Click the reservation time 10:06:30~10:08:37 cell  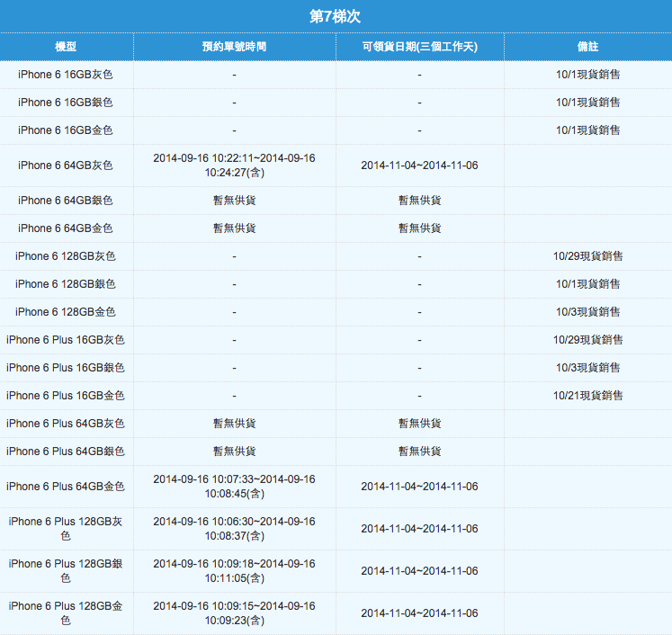click(235, 529)
